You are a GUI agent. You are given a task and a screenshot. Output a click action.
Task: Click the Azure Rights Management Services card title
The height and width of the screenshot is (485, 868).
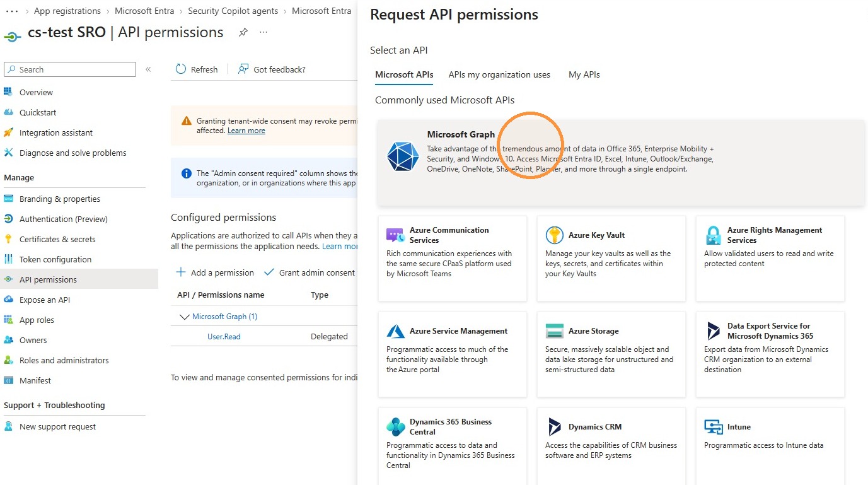coord(775,235)
